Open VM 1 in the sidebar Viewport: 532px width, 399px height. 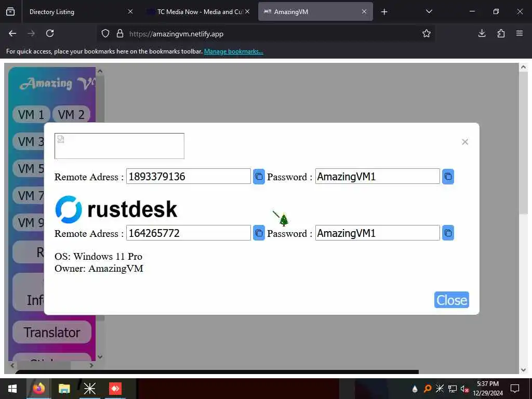pyautogui.click(x=31, y=115)
